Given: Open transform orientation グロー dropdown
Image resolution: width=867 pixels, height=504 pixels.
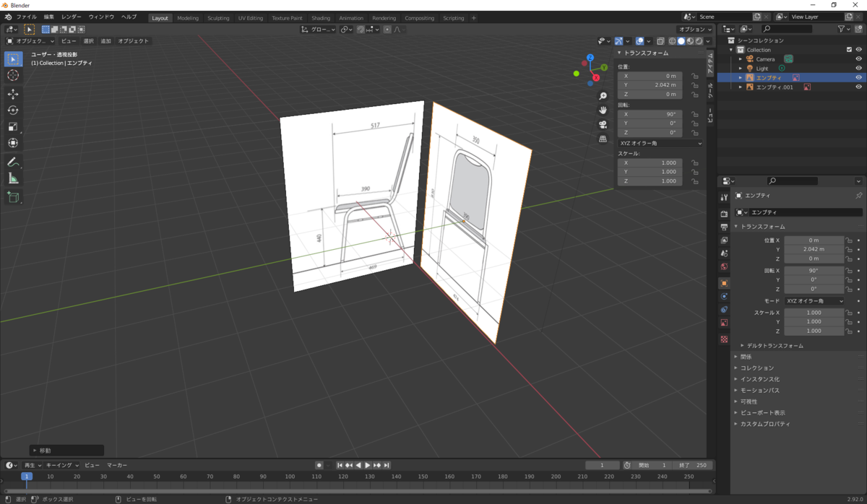Looking at the screenshot, I should [x=319, y=30].
